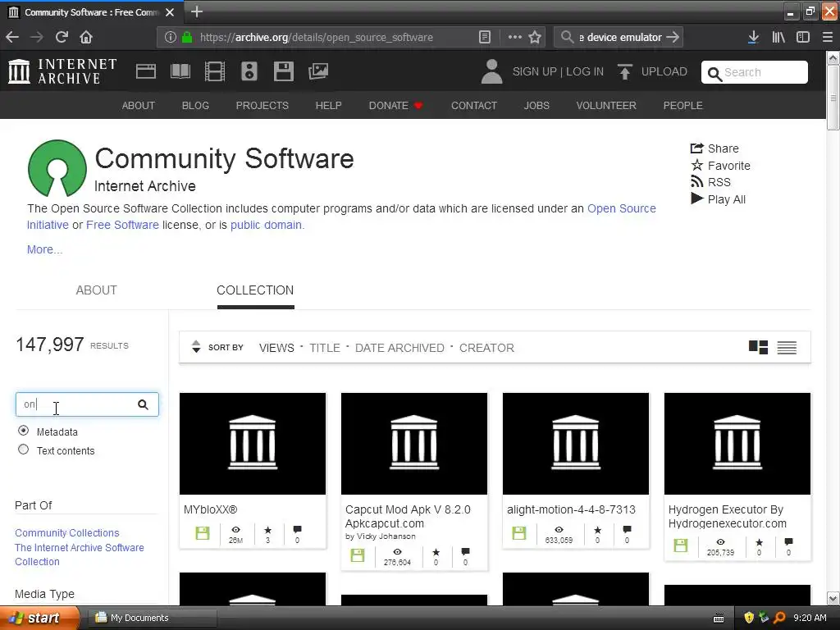Open the Audio speaker icon
840x630 pixels.
(249, 71)
